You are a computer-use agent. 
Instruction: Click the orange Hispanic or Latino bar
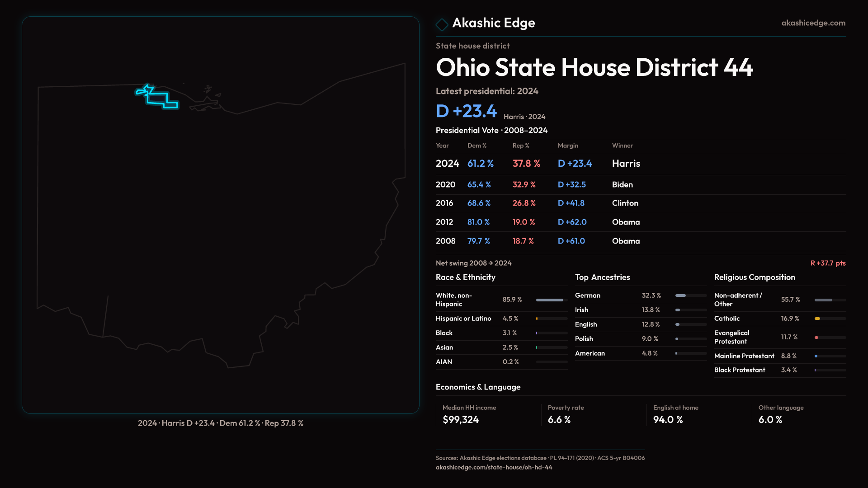[x=537, y=319]
